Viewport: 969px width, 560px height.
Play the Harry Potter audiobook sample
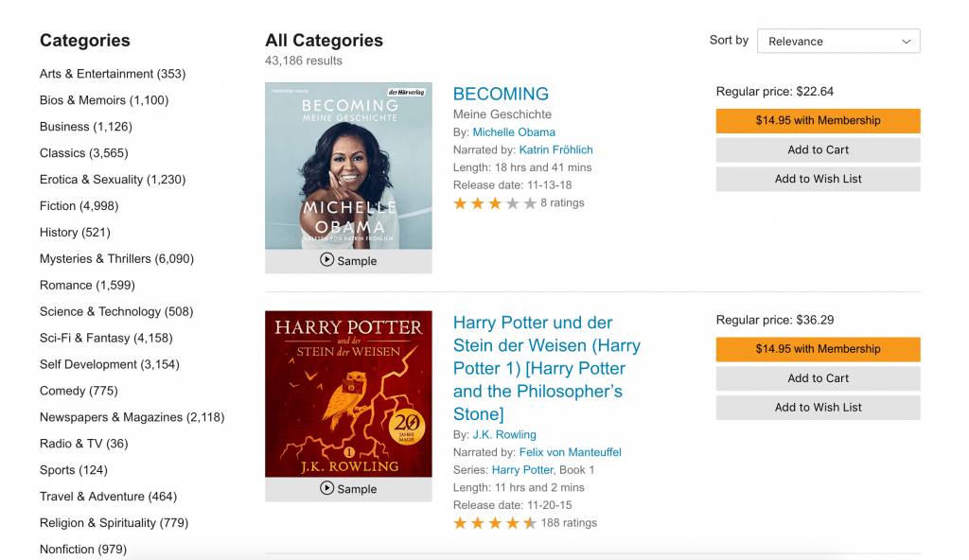pyautogui.click(x=348, y=489)
